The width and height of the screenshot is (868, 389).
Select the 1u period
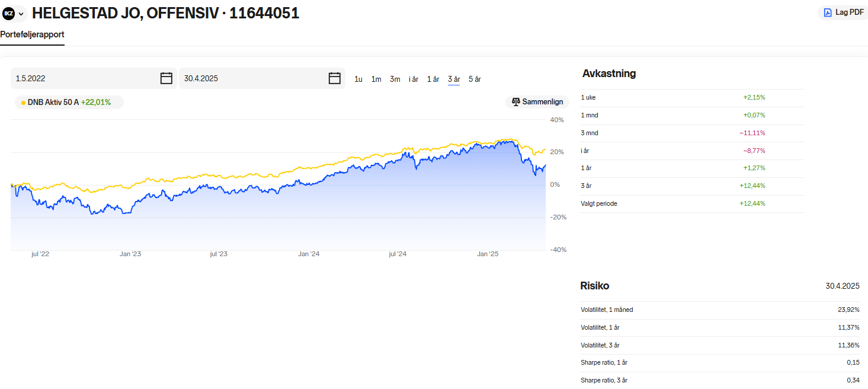pyautogui.click(x=358, y=79)
